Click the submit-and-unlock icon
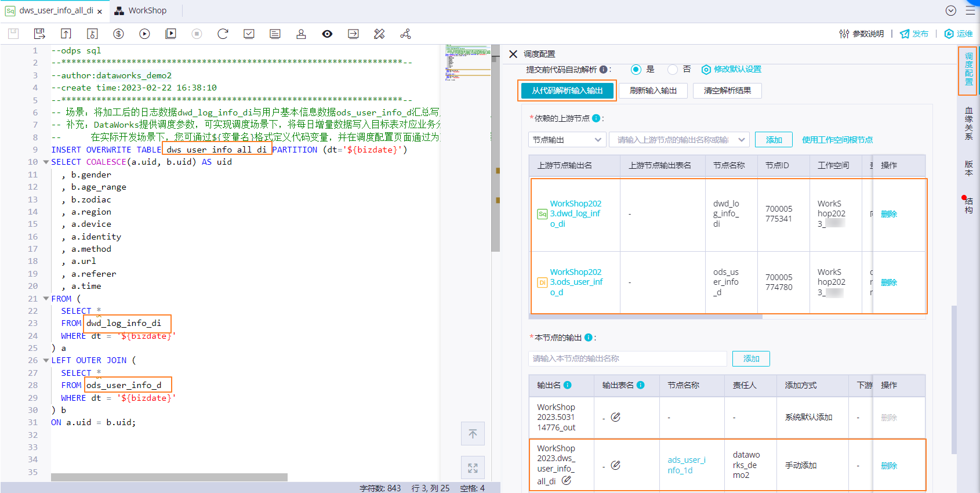 click(92, 34)
